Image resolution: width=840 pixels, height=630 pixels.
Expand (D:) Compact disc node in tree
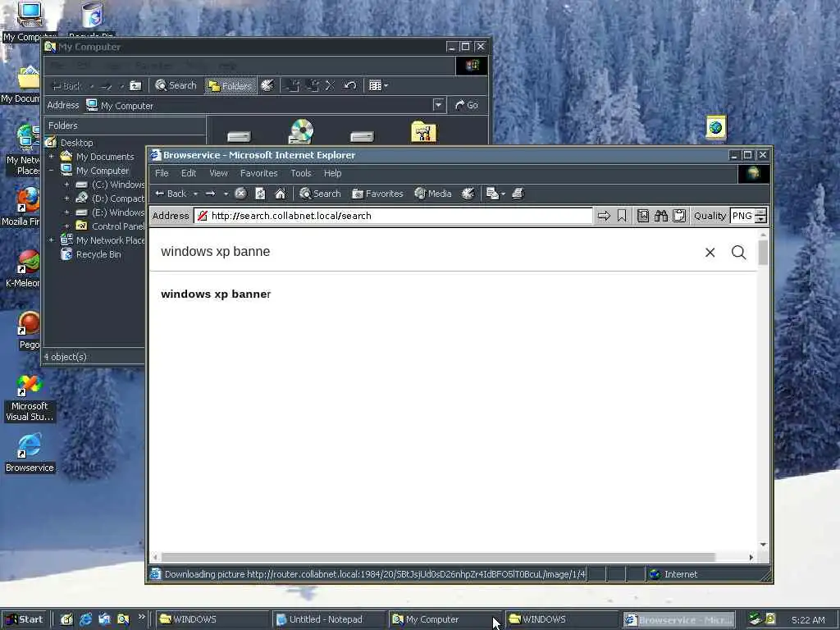67,199
